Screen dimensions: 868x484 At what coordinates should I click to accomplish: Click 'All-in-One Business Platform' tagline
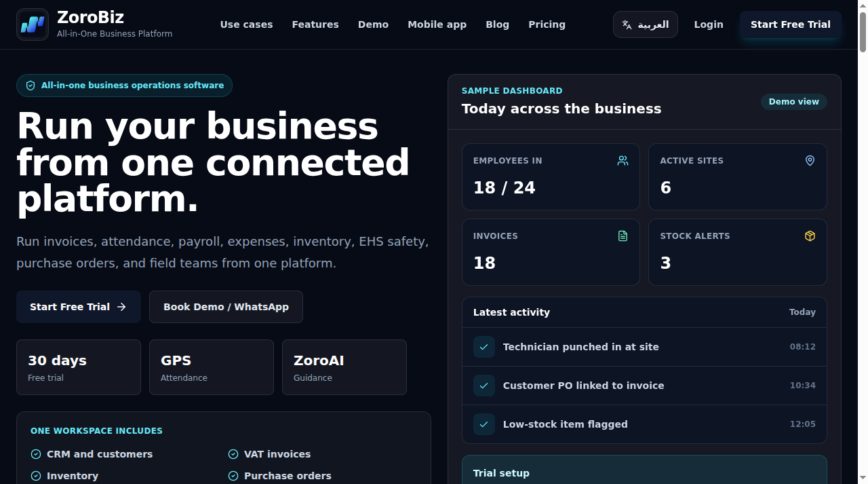(x=115, y=34)
